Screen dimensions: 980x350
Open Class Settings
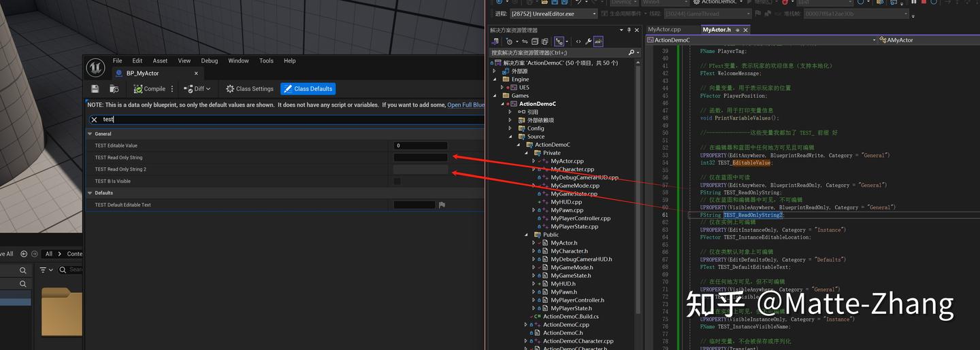pyautogui.click(x=249, y=89)
